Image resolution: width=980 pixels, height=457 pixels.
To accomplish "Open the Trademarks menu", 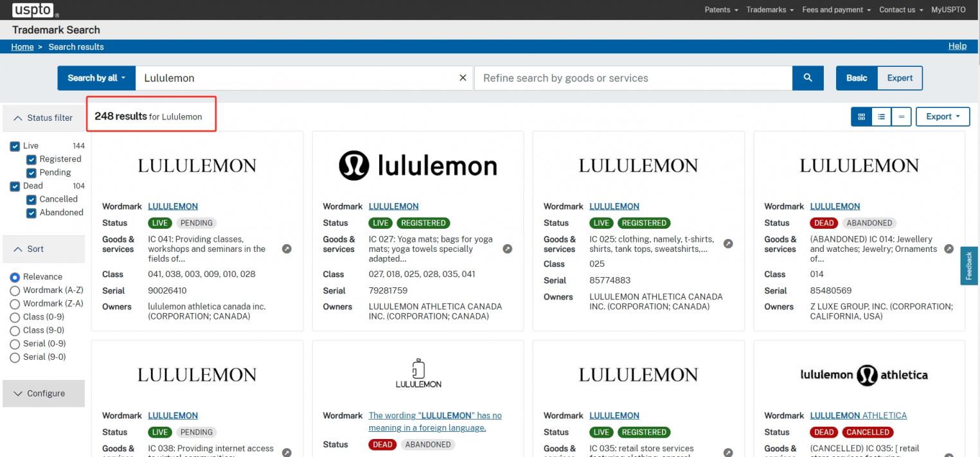I will click(x=769, y=10).
